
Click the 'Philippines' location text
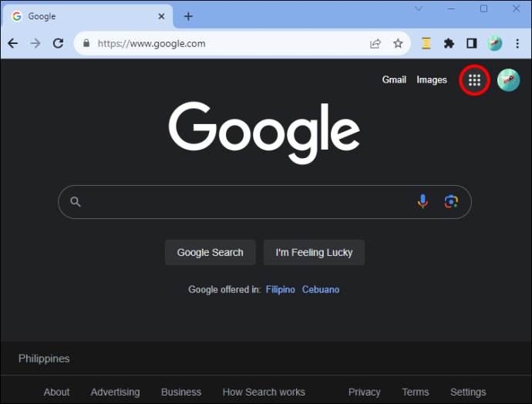click(44, 359)
